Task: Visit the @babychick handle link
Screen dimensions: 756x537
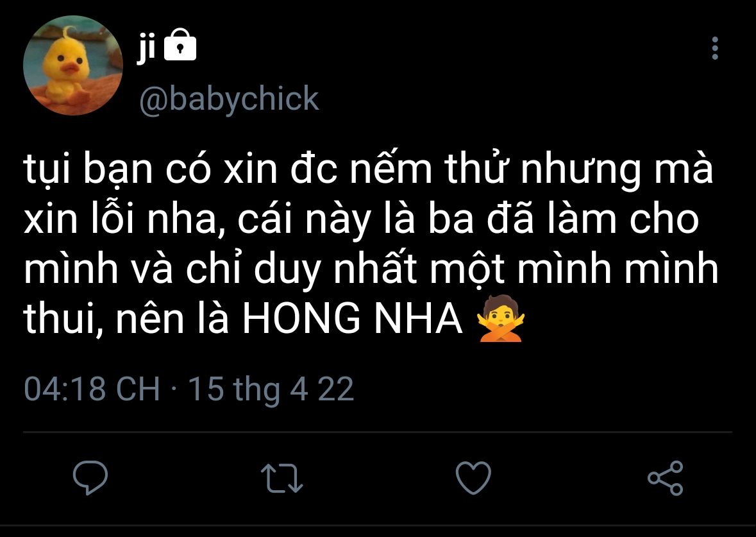Action: tap(229, 99)
